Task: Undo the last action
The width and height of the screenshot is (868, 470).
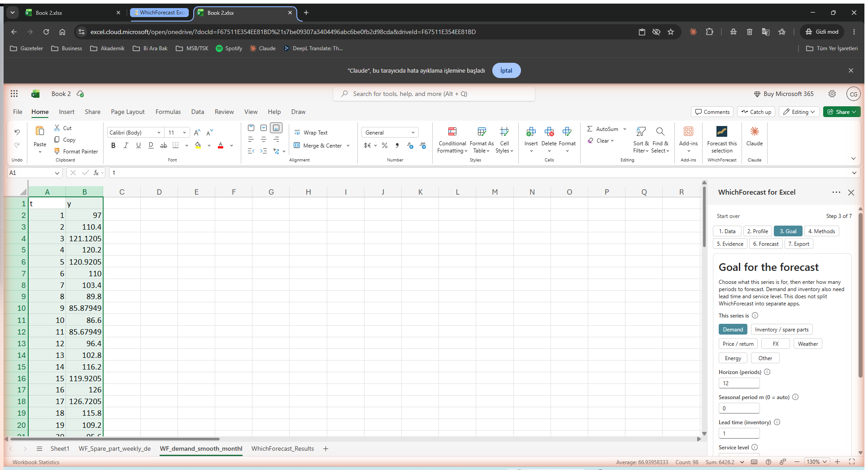Action: click(x=17, y=132)
